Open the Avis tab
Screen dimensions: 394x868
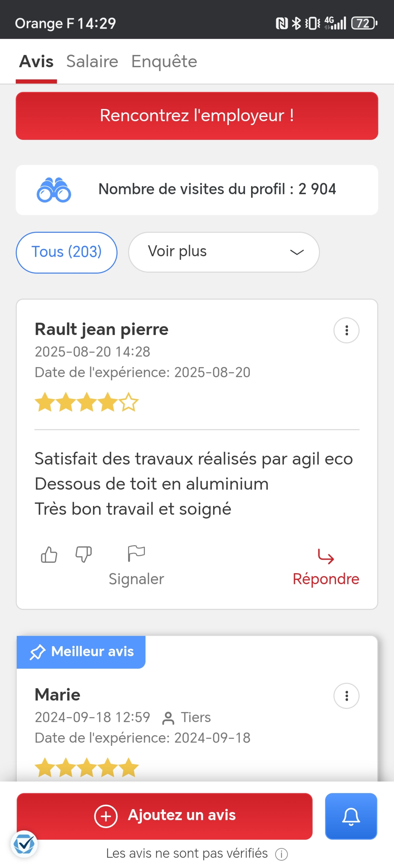[x=36, y=61]
